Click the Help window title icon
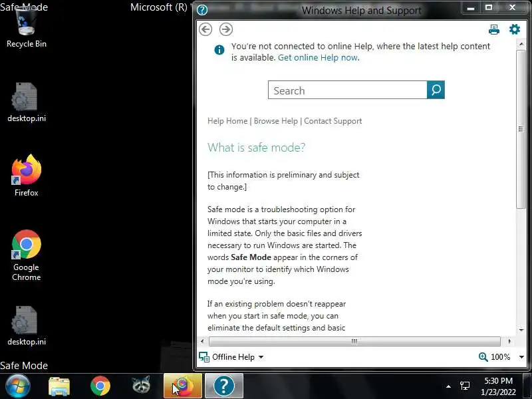The width and height of the screenshot is (532, 399). 202,10
